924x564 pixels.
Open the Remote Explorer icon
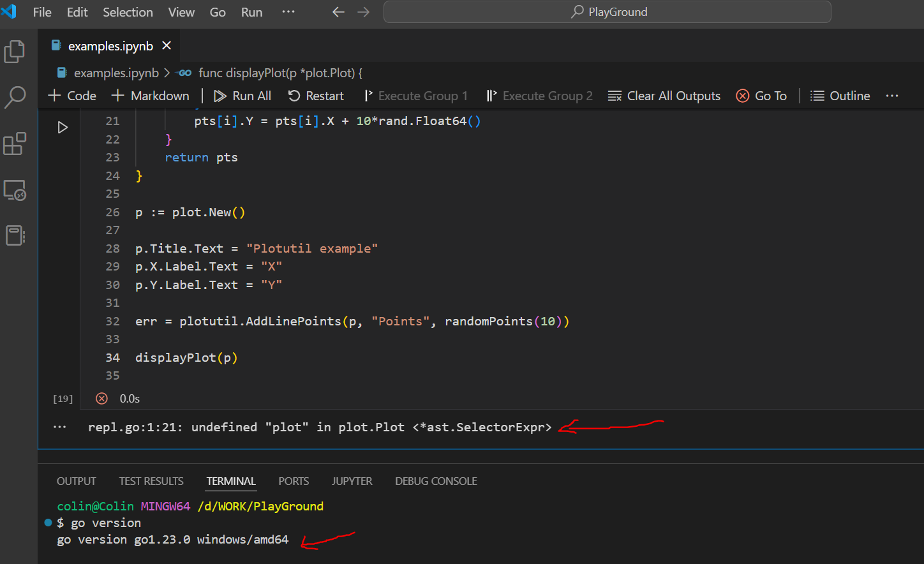click(x=15, y=190)
